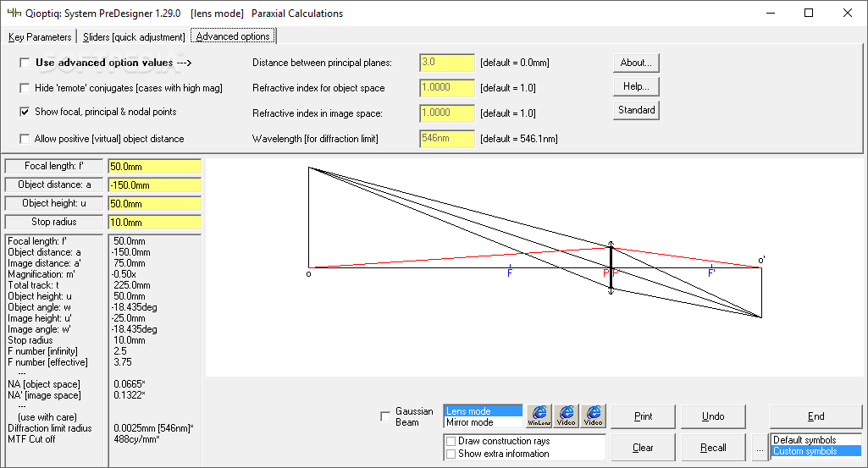The width and height of the screenshot is (868, 468).
Task: Click the blue F' focal point marker
Action: tap(712, 273)
